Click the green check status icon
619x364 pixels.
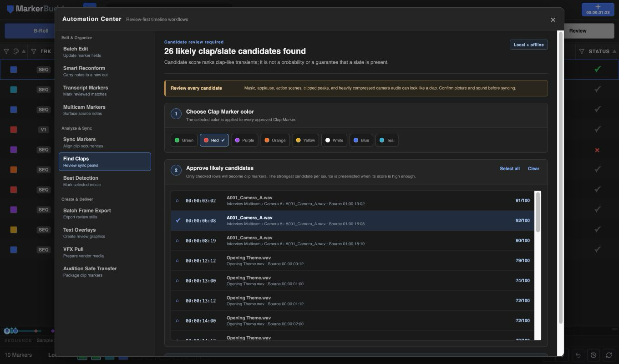click(597, 69)
